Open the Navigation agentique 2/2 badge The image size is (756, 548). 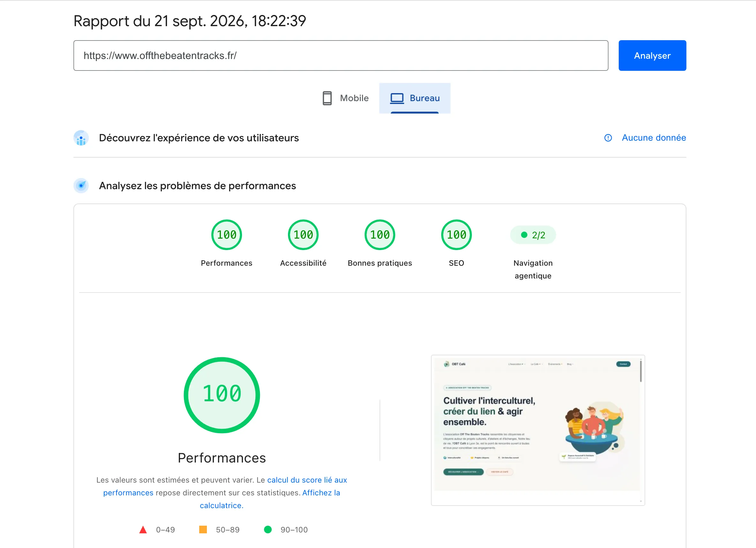coord(533,235)
